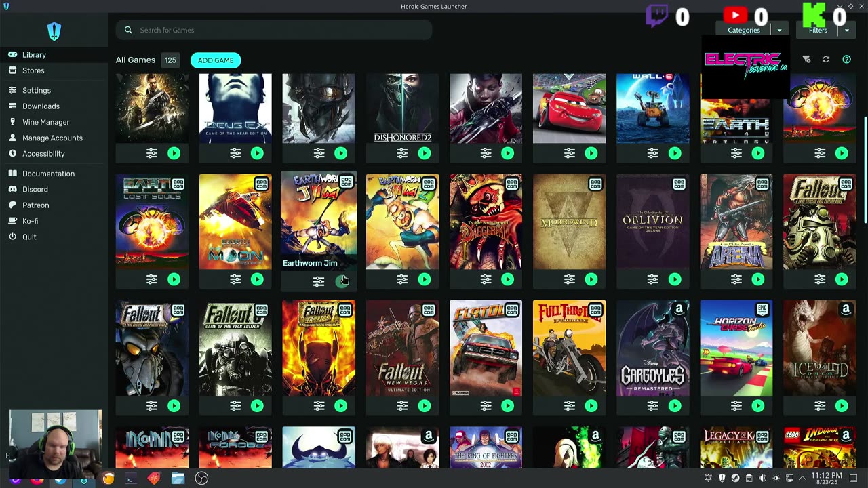868x488 pixels.
Task: Play Horizon Chase Turbo
Action: [758, 406]
